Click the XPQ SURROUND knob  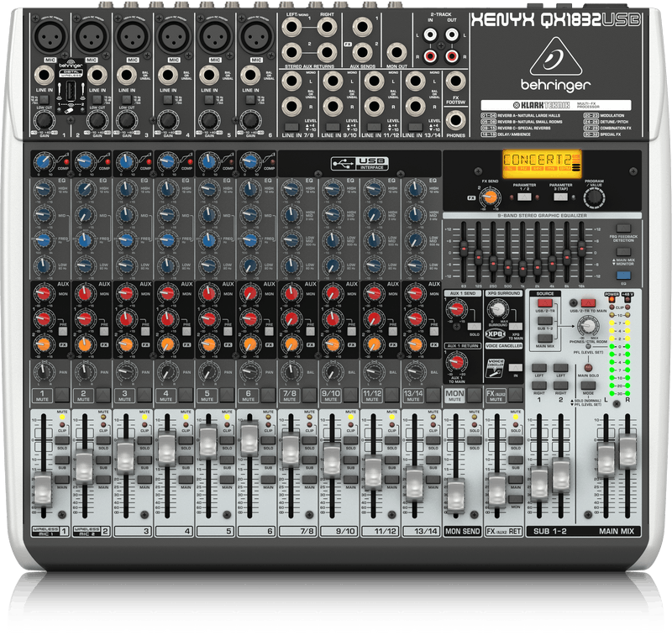click(497, 308)
